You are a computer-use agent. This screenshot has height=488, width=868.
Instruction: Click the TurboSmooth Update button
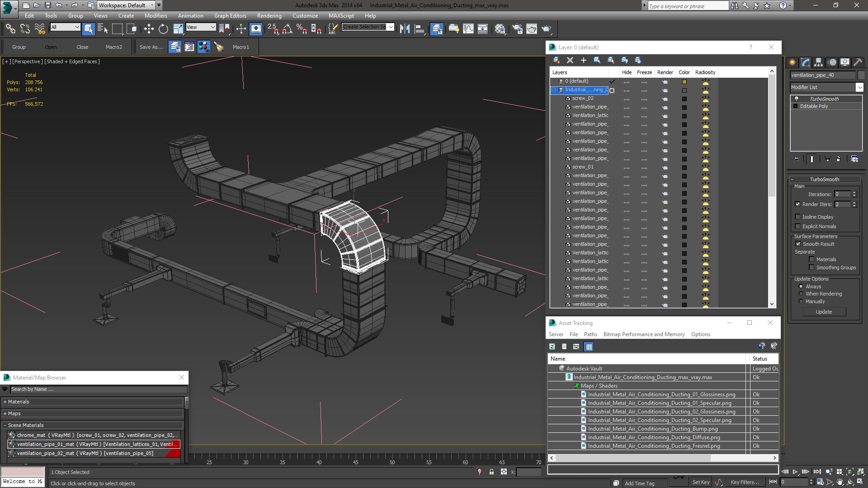[823, 312]
